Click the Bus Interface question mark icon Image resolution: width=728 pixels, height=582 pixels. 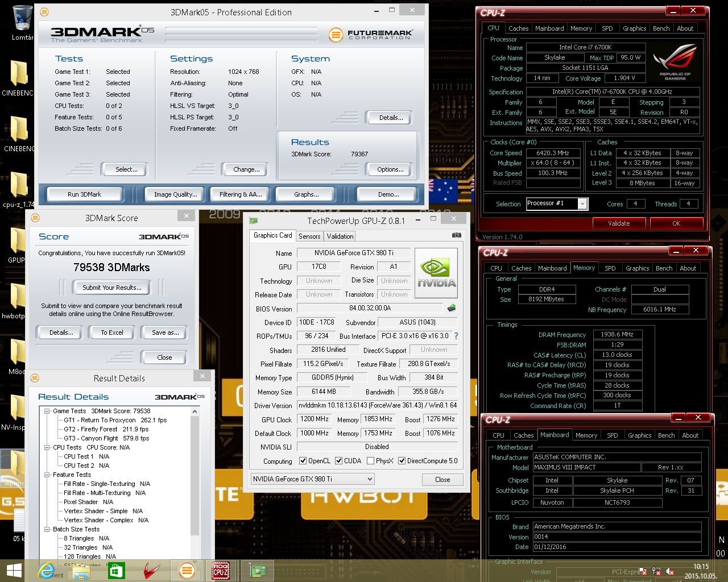pos(456,336)
